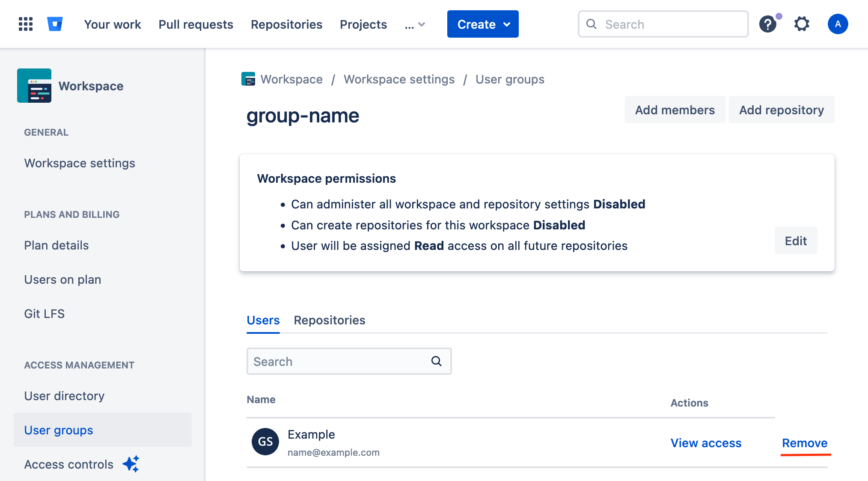Open the Workspace breadcrumb link

pos(291,79)
